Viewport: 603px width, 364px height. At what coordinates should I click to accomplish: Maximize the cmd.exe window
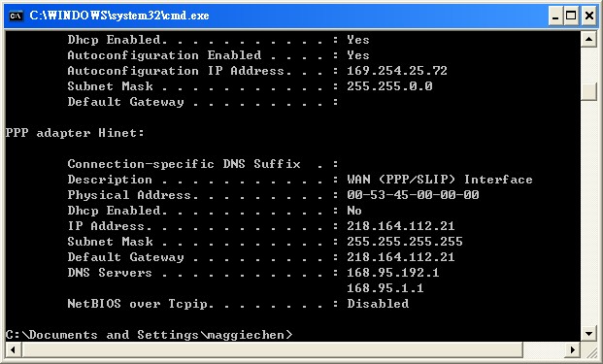pyautogui.click(x=571, y=16)
